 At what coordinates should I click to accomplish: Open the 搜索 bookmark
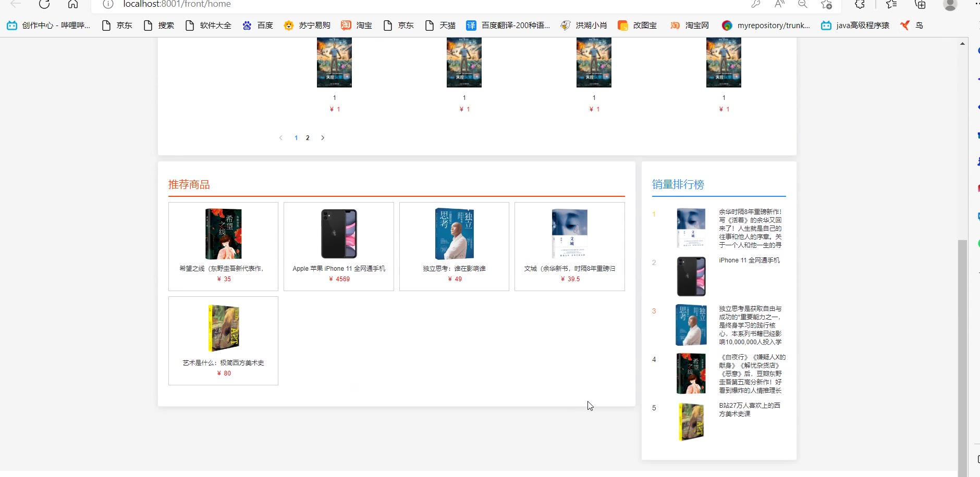tap(159, 25)
